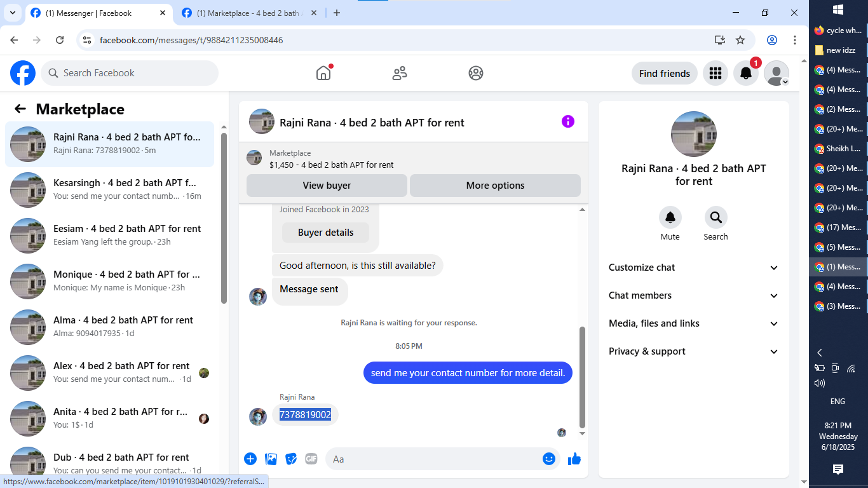The width and height of the screenshot is (868, 488).
Task: Open the tab search dropdown
Action: point(12,13)
